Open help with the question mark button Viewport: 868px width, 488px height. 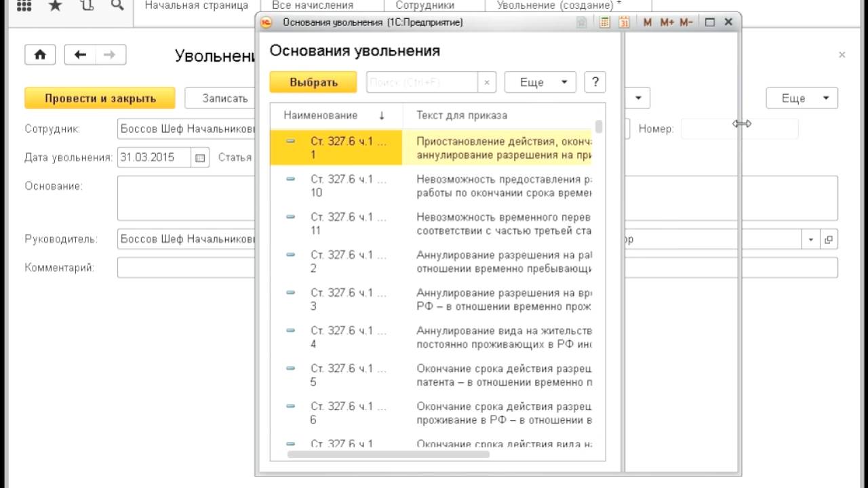click(595, 82)
